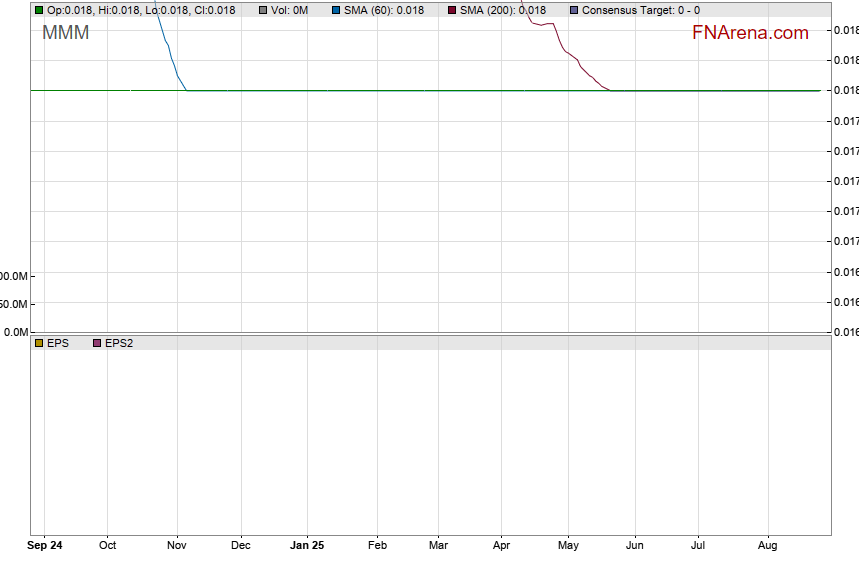Click the purple Consensus Target legend swatch

click(574, 10)
